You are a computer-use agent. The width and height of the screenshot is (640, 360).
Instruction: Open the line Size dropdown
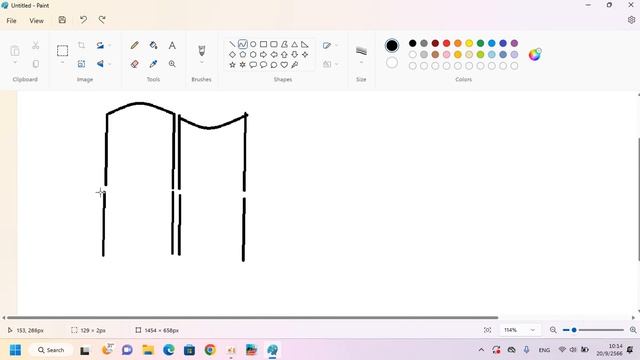(x=361, y=62)
